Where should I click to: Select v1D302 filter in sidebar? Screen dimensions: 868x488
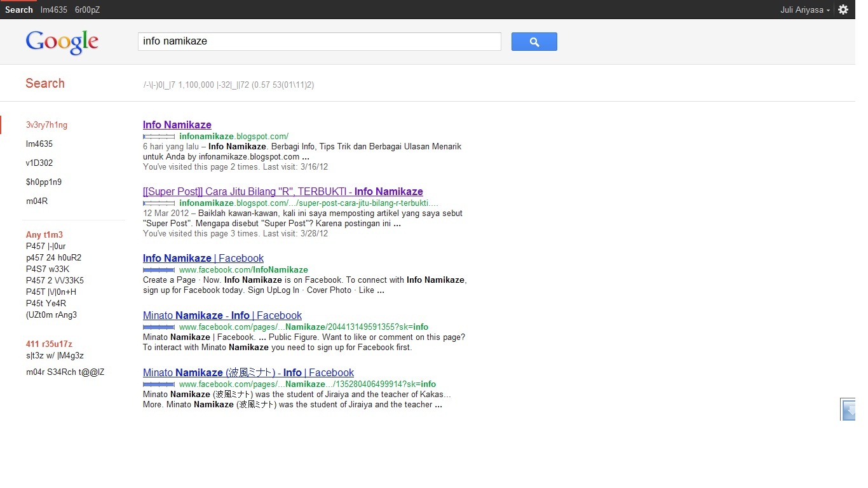tap(39, 163)
